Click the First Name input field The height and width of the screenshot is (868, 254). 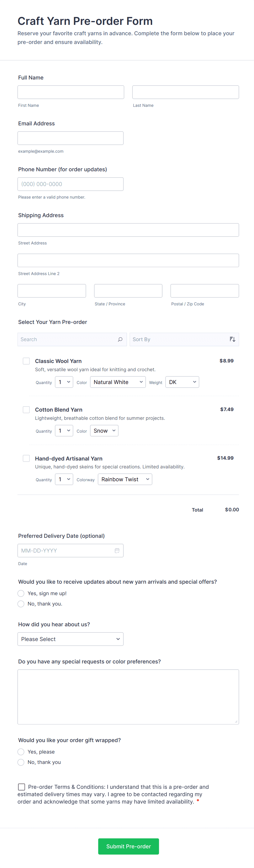tap(71, 92)
